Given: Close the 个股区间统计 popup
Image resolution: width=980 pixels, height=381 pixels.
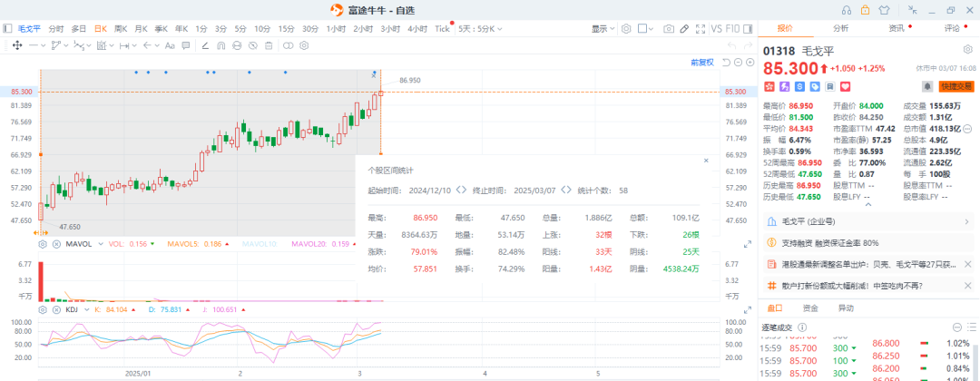Looking at the screenshot, I should point(706,161).
